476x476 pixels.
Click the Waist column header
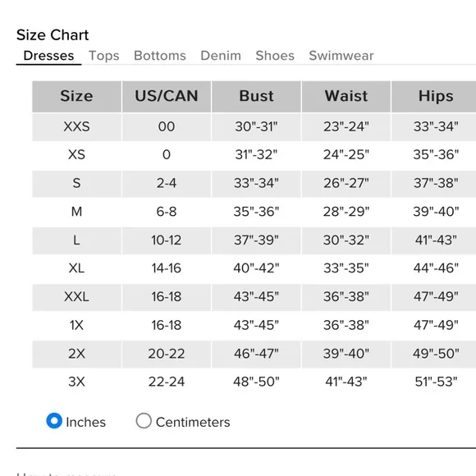pos(346,97)
